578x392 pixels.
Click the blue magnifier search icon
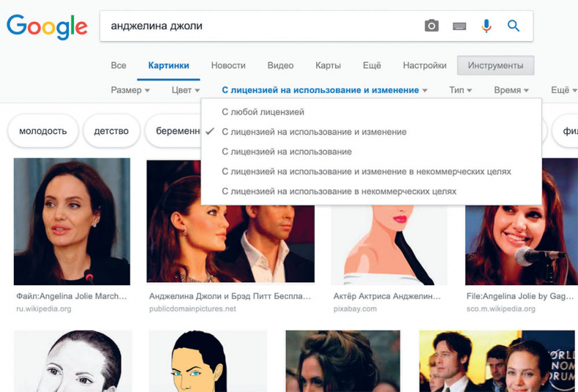tap(514, 26)
